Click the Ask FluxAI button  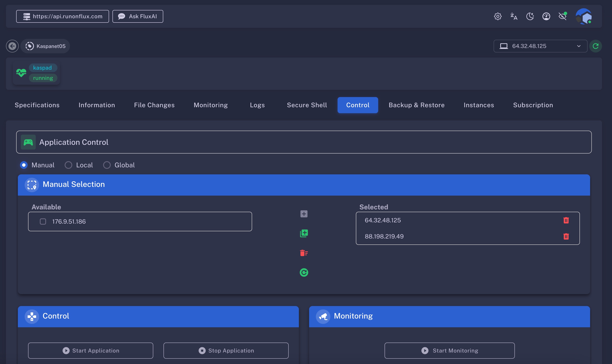point(138,16)
